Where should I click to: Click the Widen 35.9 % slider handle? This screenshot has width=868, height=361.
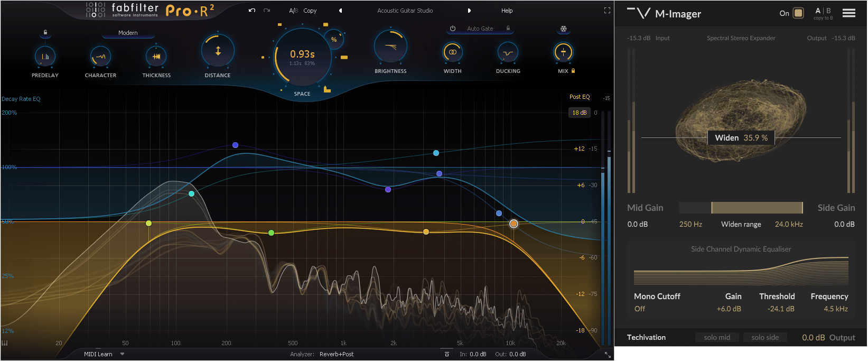pos(741,137)
